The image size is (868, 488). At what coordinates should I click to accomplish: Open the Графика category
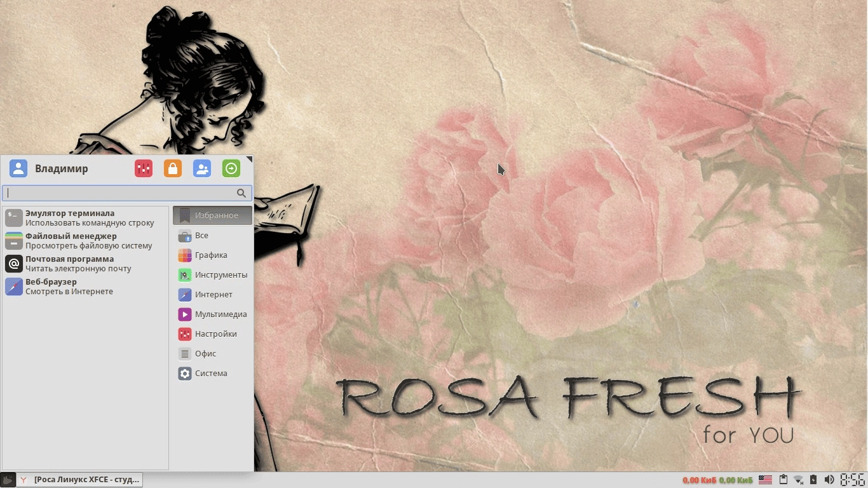click(212, 255)
